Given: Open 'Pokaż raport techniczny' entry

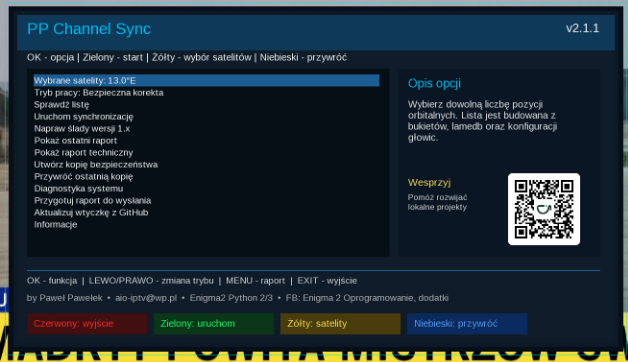Looking at the screenshot, I should click(83, 153).
